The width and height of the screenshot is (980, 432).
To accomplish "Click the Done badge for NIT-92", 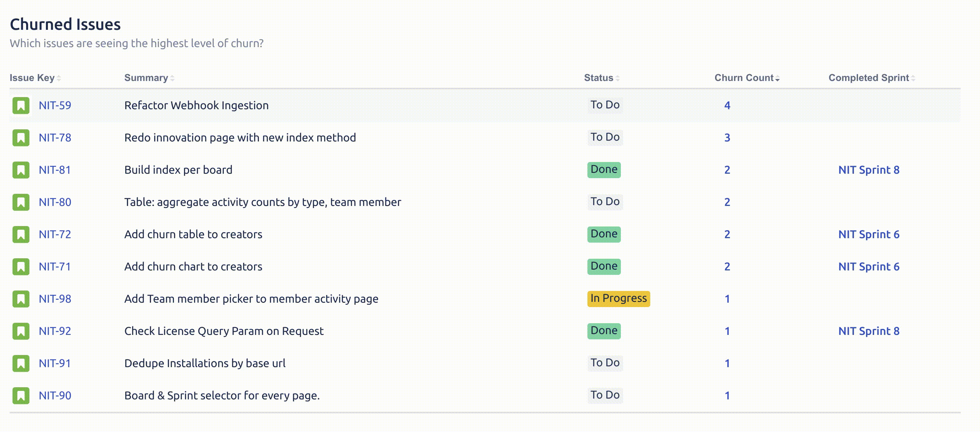I will [x=604, y=331].
